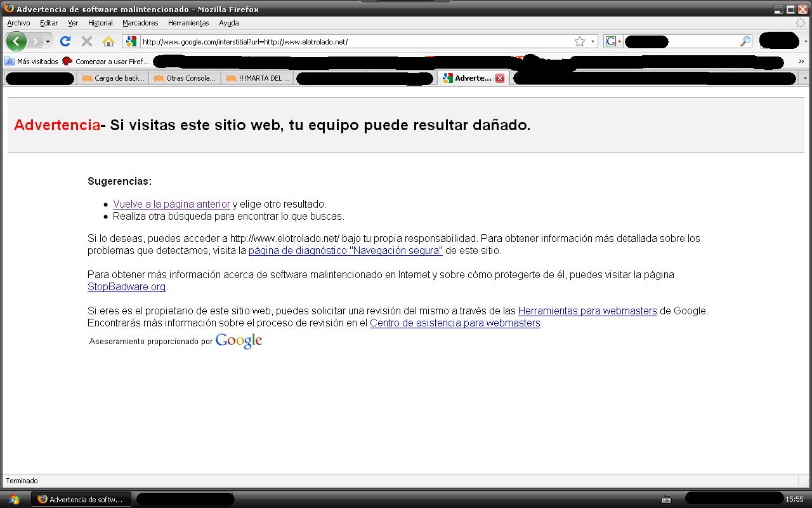The image size is (812, 508).
Task: Switch to the Carga de back... tab
Action: click(113, 78)
